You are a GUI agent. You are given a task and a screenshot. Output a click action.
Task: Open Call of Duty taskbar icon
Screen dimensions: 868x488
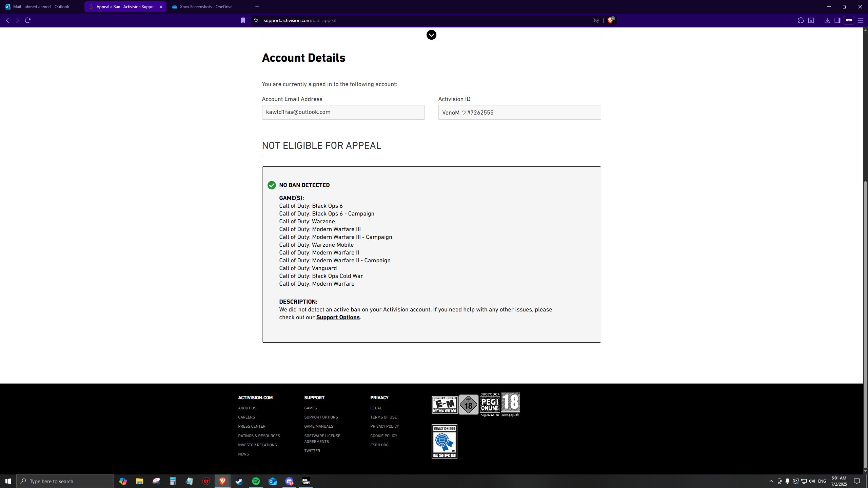tap(306, 481)
